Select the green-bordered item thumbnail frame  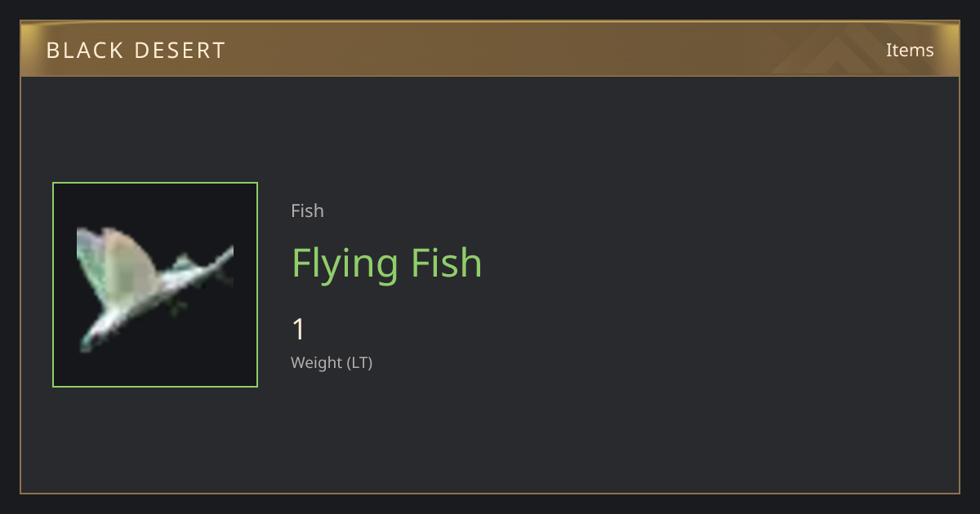[x=155, y=285]
